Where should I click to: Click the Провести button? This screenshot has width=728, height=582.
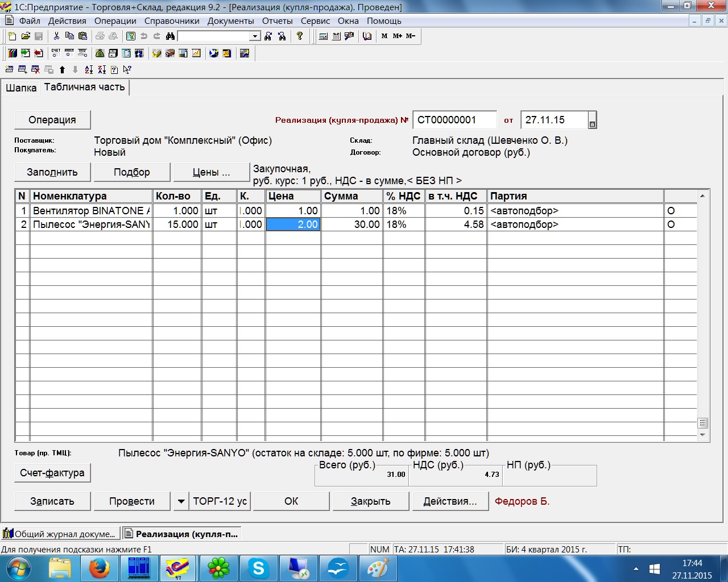(132, 501)
